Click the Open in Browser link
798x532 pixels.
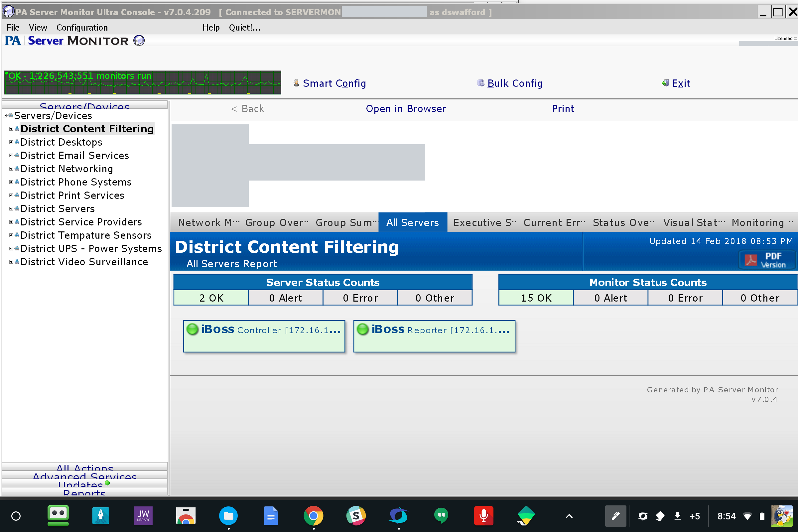click(x=406, y=109)
